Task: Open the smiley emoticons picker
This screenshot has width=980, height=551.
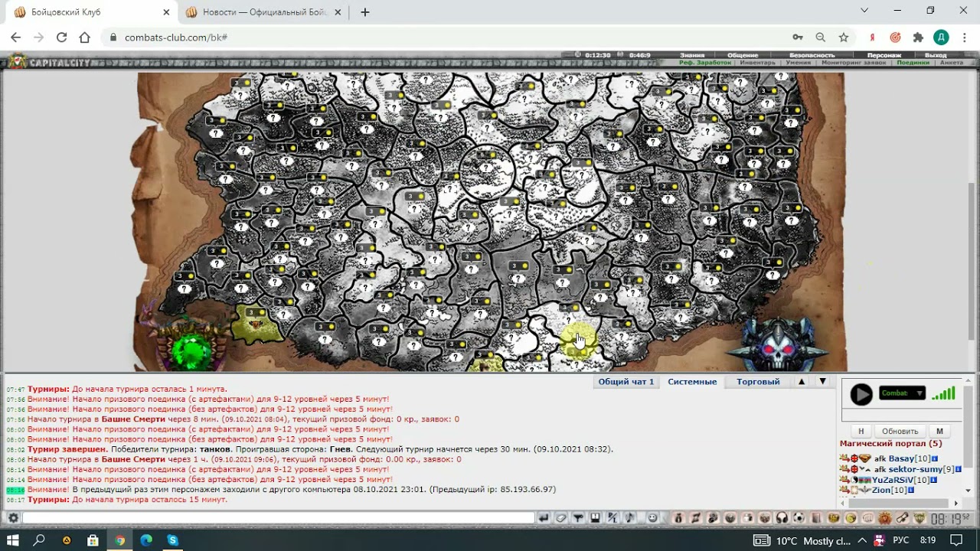Action: click(653, 518)
